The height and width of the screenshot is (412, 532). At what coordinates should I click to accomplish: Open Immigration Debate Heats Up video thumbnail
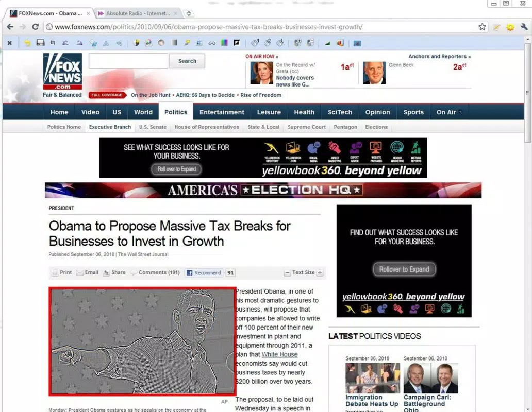coord(373,378)
